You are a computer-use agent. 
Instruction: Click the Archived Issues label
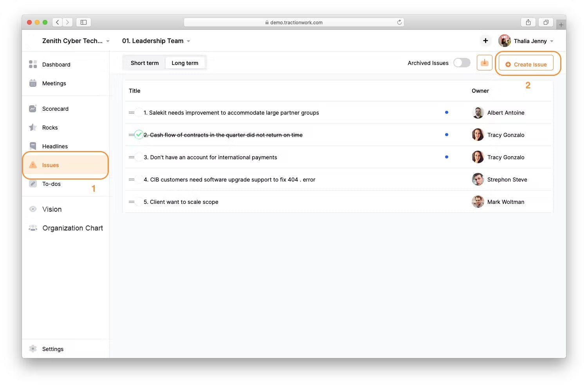[428, 63]
